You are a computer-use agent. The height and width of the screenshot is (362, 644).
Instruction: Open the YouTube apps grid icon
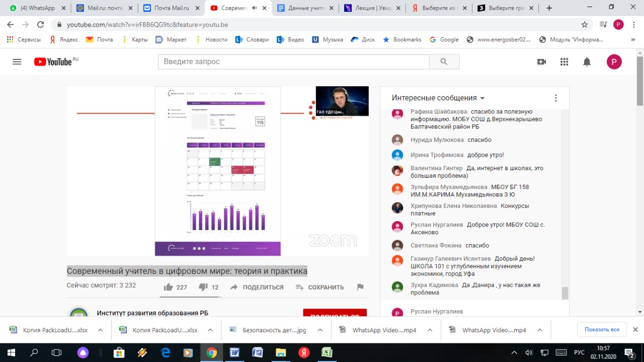tap(564, 61)
